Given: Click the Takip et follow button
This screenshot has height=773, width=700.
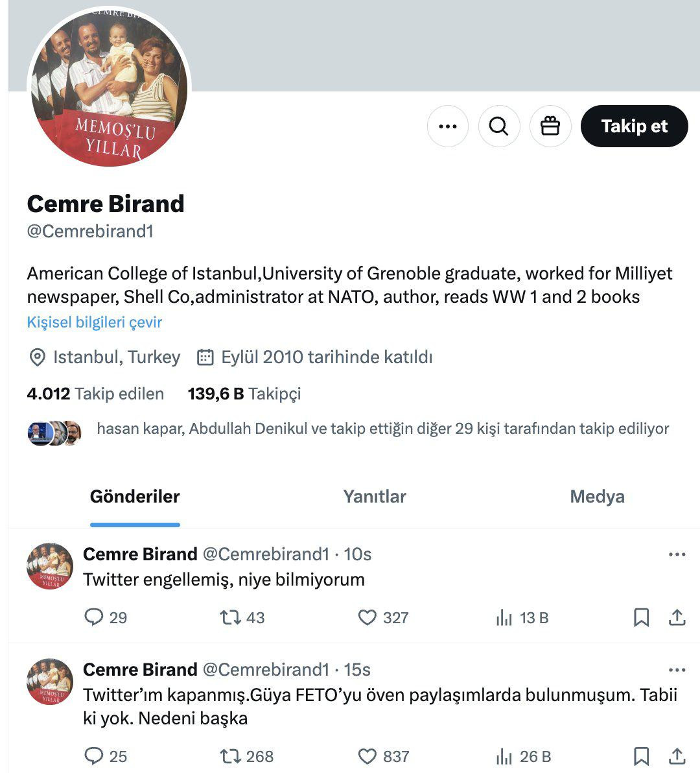Looking at the screenshot, I should [x=634, y=126].
